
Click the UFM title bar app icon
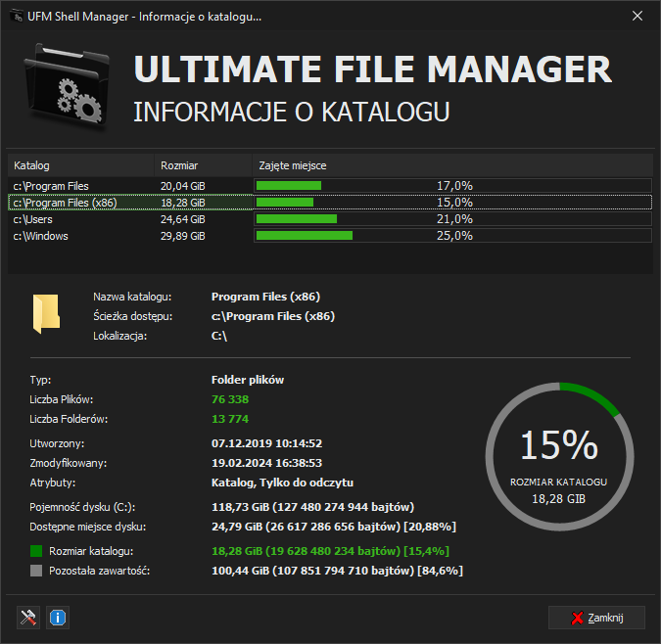(16, 17)
